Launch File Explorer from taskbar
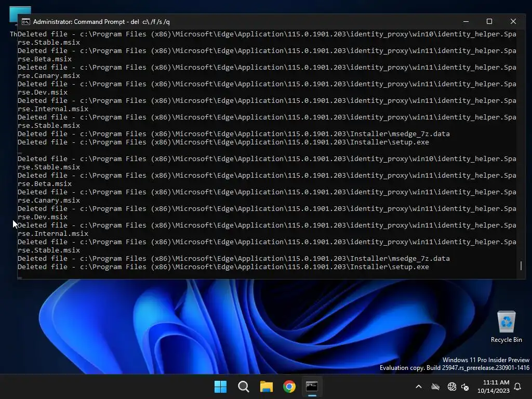 click(x=267, y=387)
